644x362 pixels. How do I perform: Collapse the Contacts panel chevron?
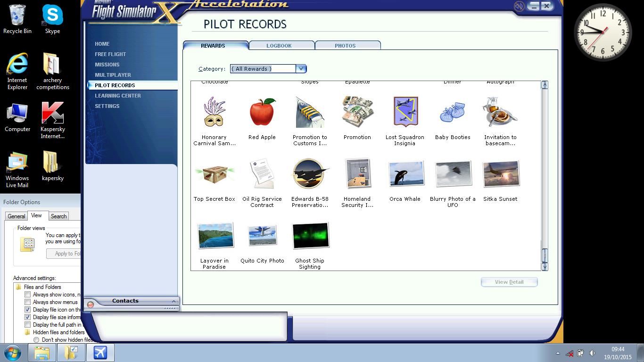[x=173, y=301]
